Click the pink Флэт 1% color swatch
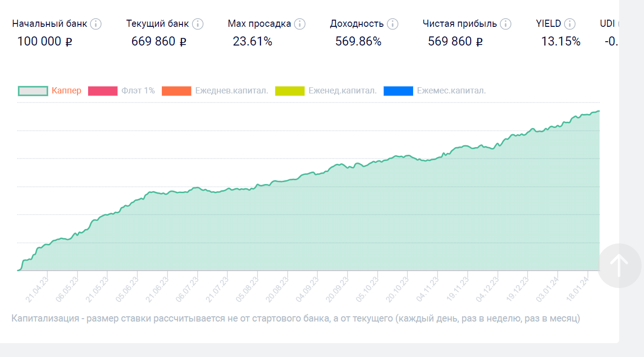This screenshot has width=644, height=357. point(103,91)
